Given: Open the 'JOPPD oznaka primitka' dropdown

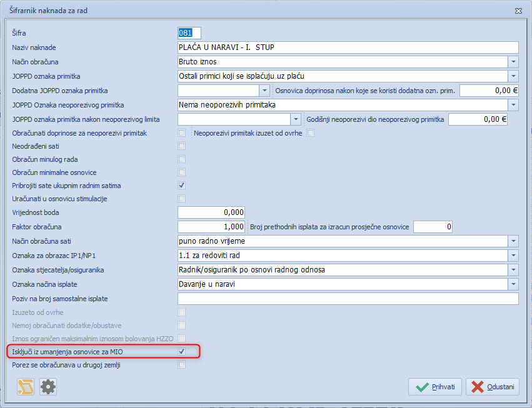Looking at the screenshot, I should 513,76.
